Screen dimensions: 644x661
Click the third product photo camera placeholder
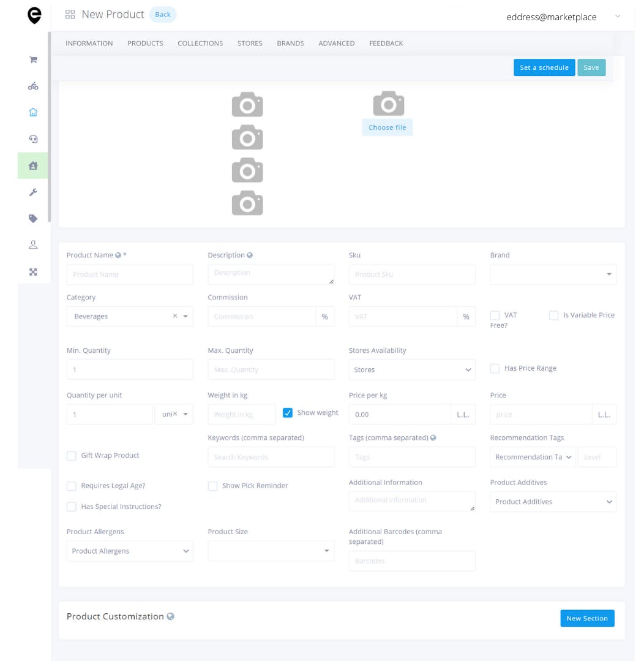(247, 170)
